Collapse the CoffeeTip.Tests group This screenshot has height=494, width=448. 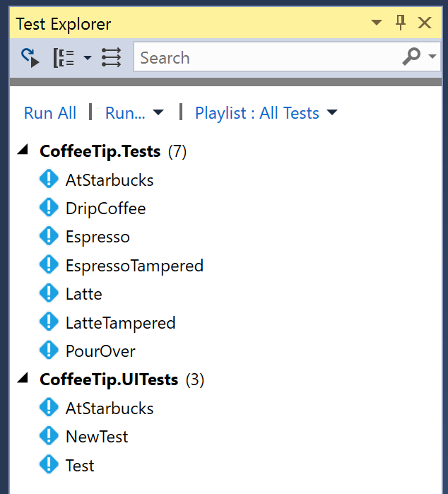click(x=23, y=150)
